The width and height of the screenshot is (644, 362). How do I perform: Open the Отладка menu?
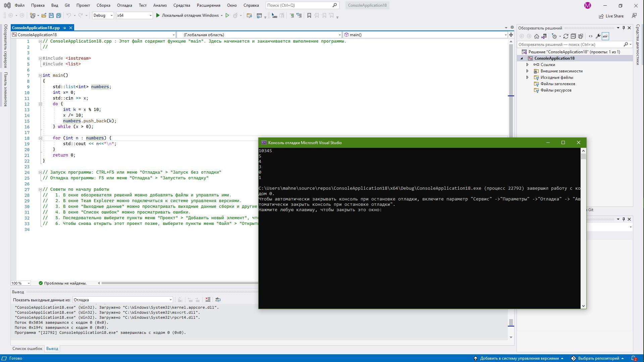pos(124,5)
